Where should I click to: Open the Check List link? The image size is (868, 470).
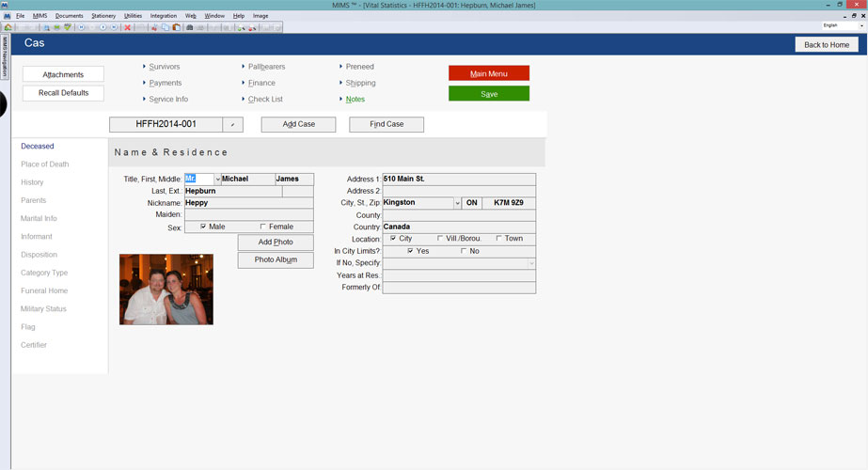[265, 99]
